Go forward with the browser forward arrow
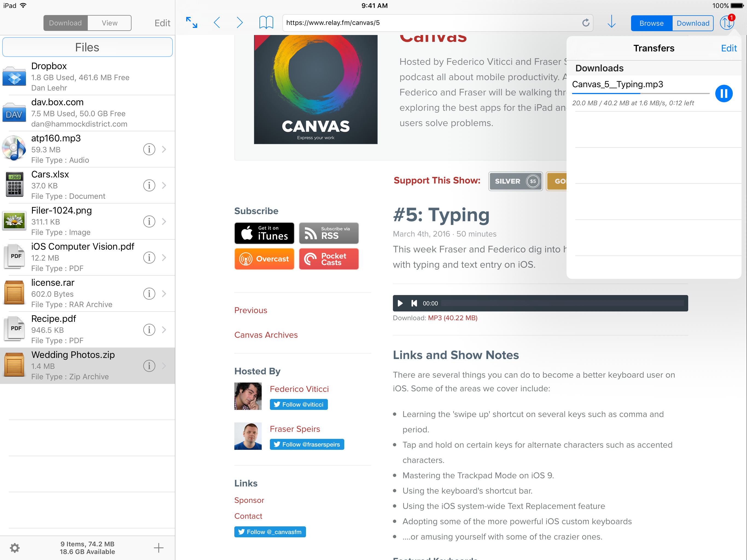747x560 pixels. click(240, 23)
